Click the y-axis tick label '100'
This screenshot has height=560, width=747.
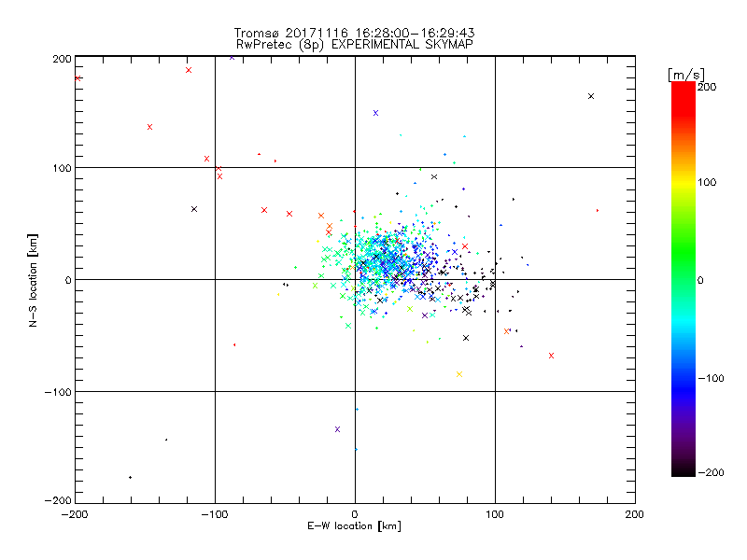pos(62,168)
